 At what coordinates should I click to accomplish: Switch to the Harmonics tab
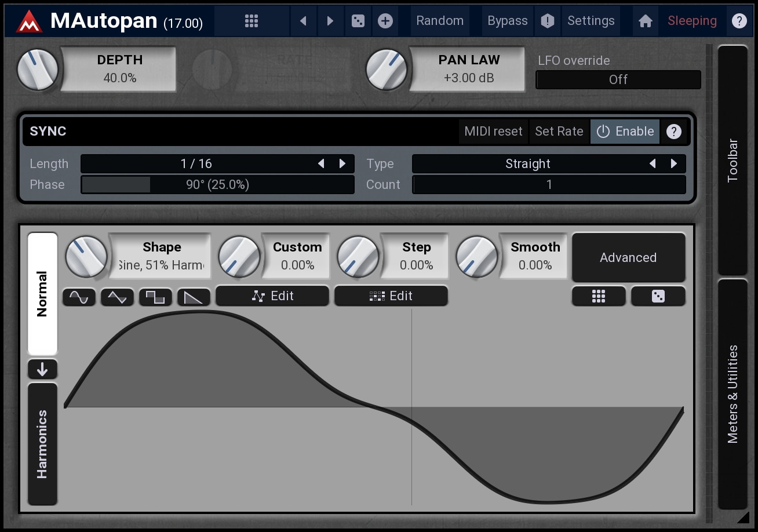[42, 444]
